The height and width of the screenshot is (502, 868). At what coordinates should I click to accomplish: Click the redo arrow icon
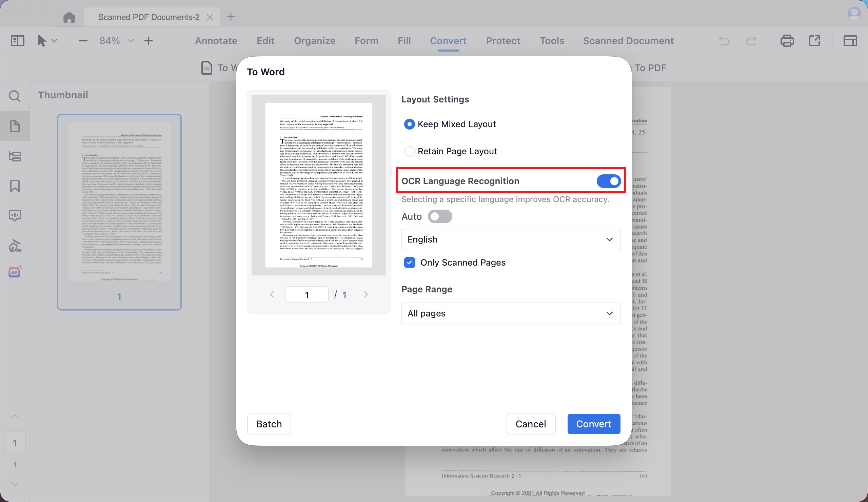tap(751, 41)
